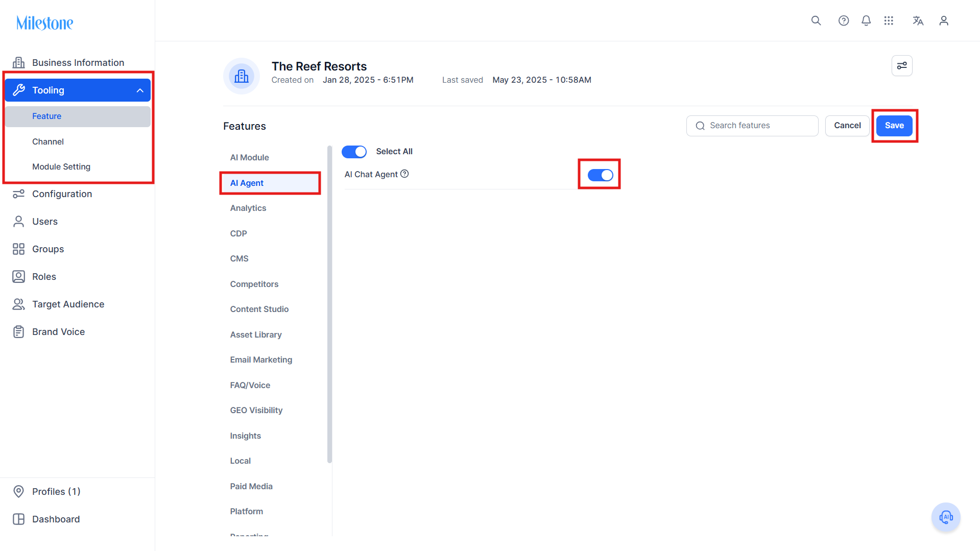This screenshot has height=551, width=980.
Task: Click the settings sliders button near Last saved
Action: pos(902,65)
